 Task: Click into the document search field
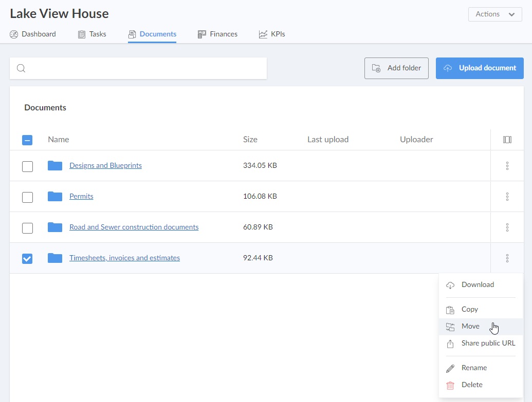(x=144, y=68)
